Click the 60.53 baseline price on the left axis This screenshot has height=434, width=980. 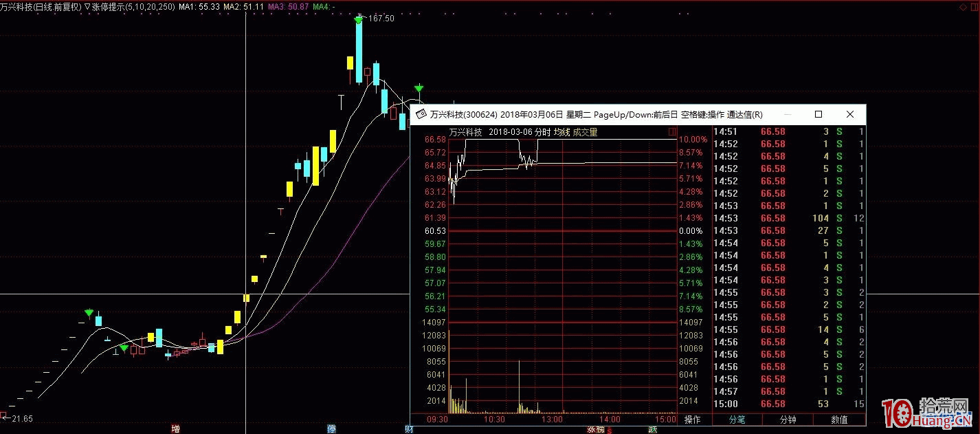436,231
